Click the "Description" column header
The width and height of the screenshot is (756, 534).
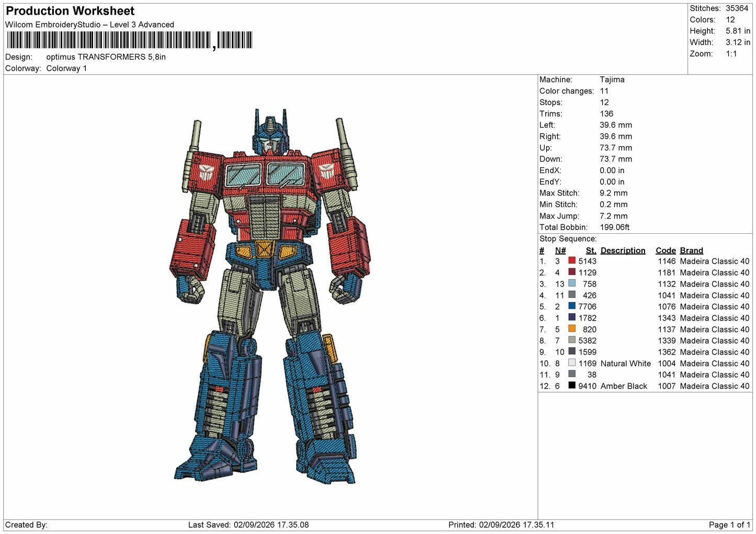tap(623, 251)
